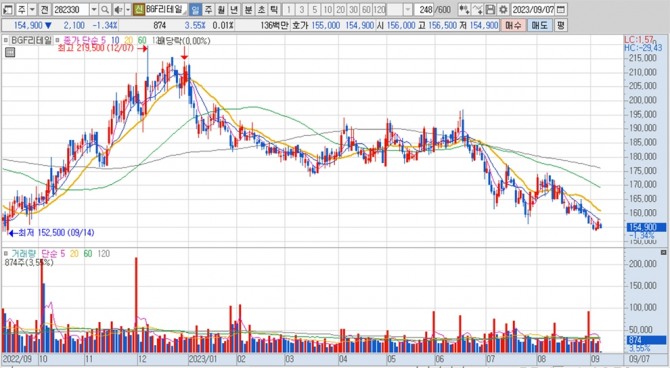Open the dropdown arrow next to 주
The image size is (670, 368).
pyautogui.click(x=32, y=9)
